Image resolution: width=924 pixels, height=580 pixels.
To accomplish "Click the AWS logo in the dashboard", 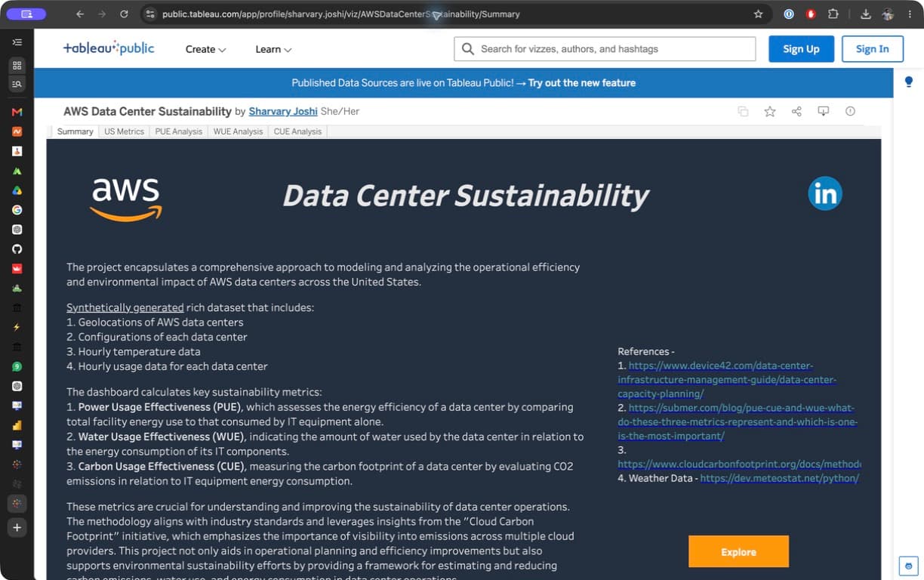I will click(126, 199).
